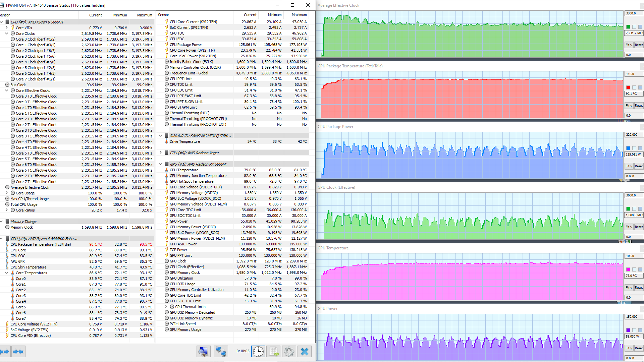Screen dimensions: 644x362
Task: Click the 3300.0 max value field
Action: point(633,13)
